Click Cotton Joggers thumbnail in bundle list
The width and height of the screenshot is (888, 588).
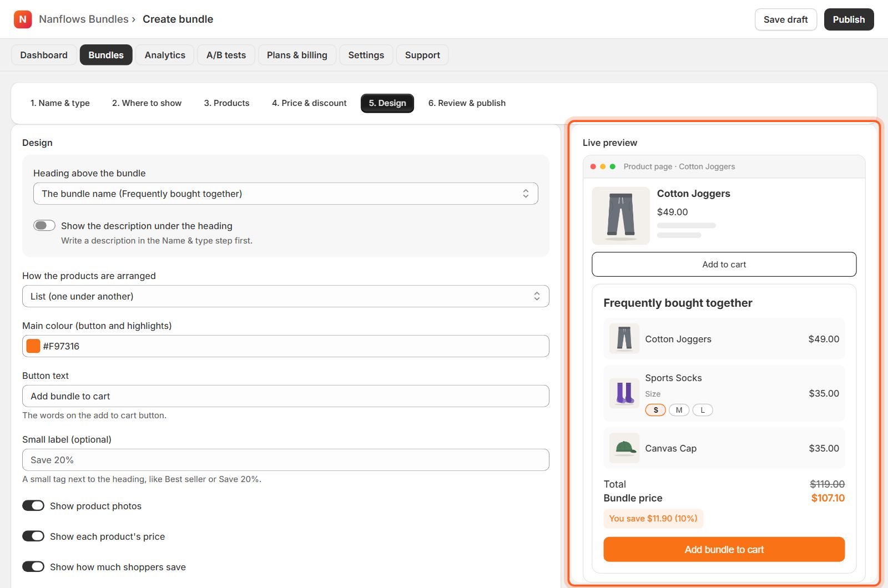(624, 339)
